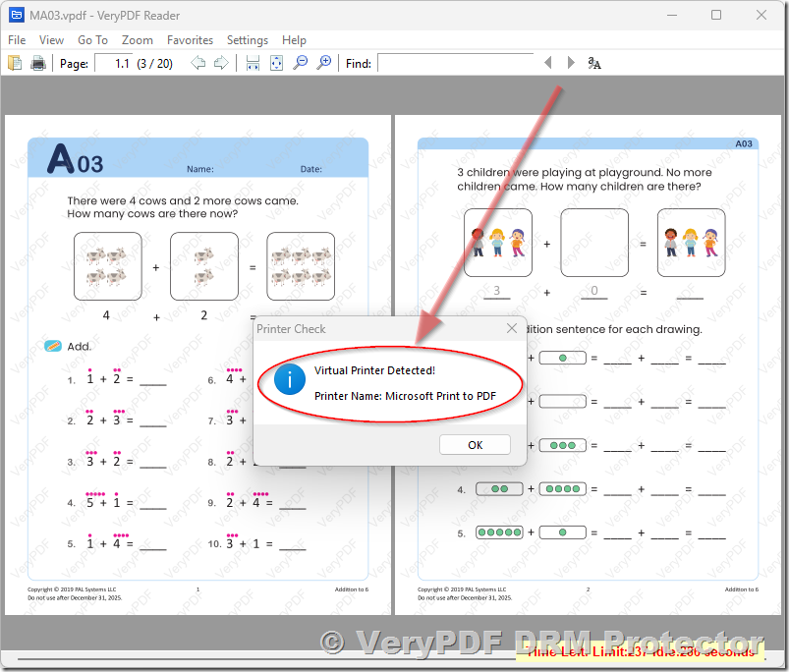Click problem 10 '3 + 1 =' text
Screen dimensions: 789x672
point(250,543)
